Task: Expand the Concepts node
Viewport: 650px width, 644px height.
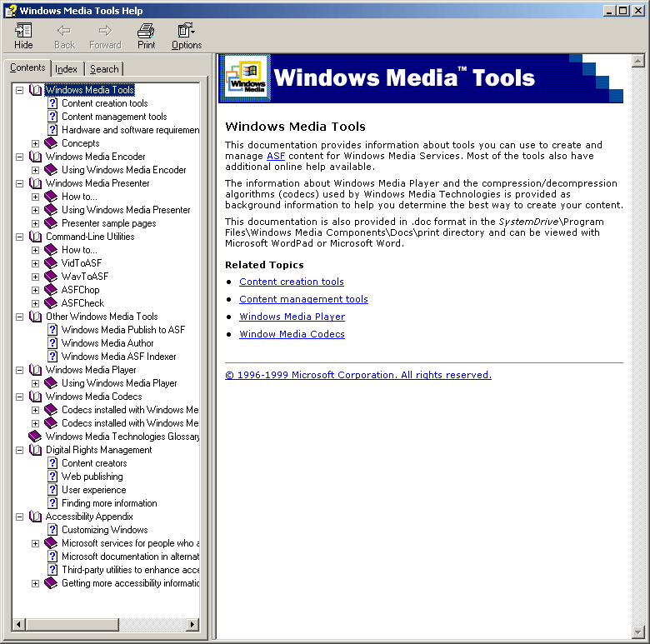Action: (36, 143)
